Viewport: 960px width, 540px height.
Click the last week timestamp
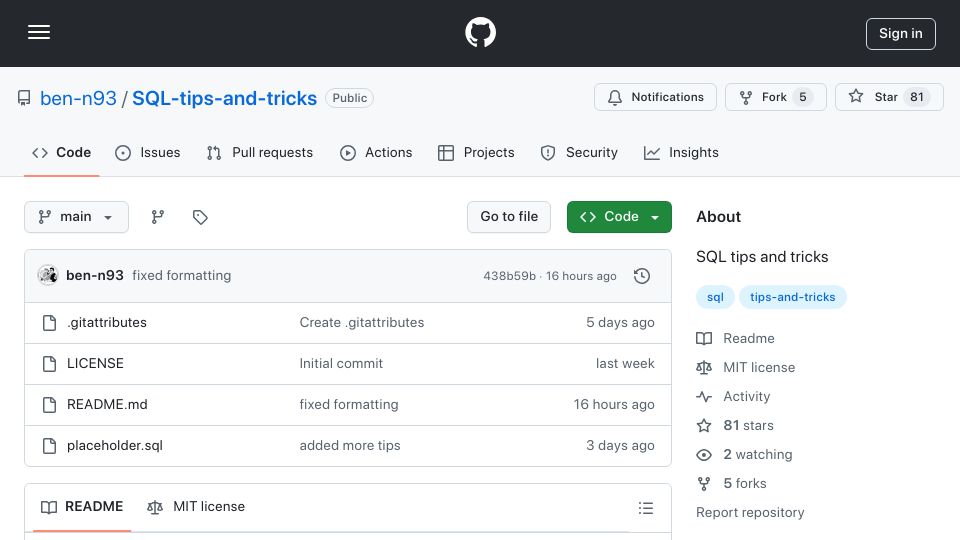pos(625,364)
